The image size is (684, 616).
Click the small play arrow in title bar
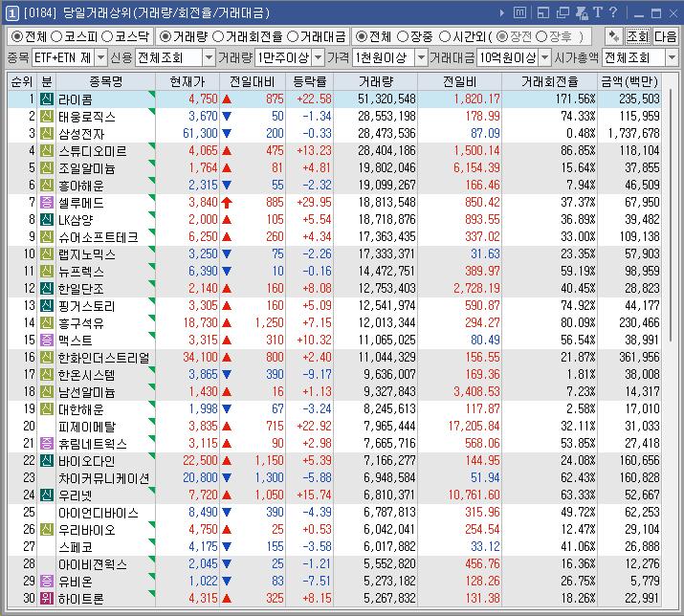pos(502,13)
